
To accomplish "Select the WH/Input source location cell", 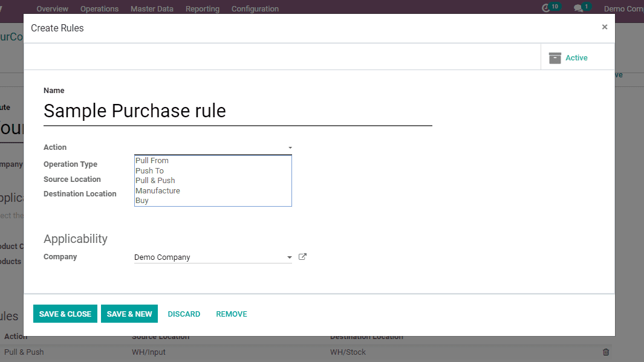I will pos(149,352).
